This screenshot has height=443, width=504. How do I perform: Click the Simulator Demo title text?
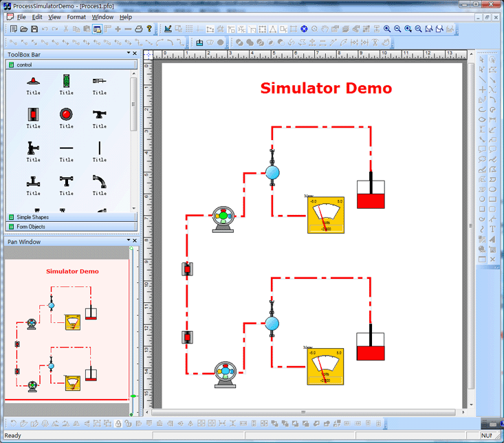pos(326,89)
